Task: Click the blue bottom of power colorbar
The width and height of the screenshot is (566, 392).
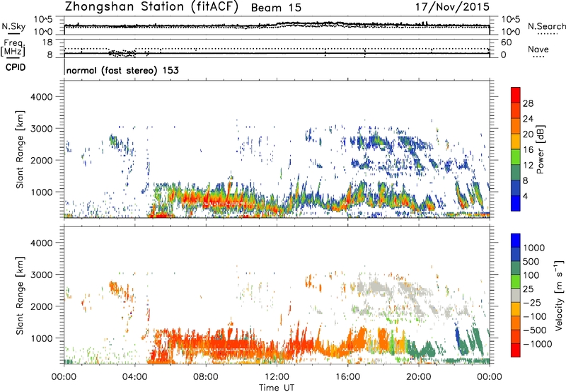Action: [516, 203]
